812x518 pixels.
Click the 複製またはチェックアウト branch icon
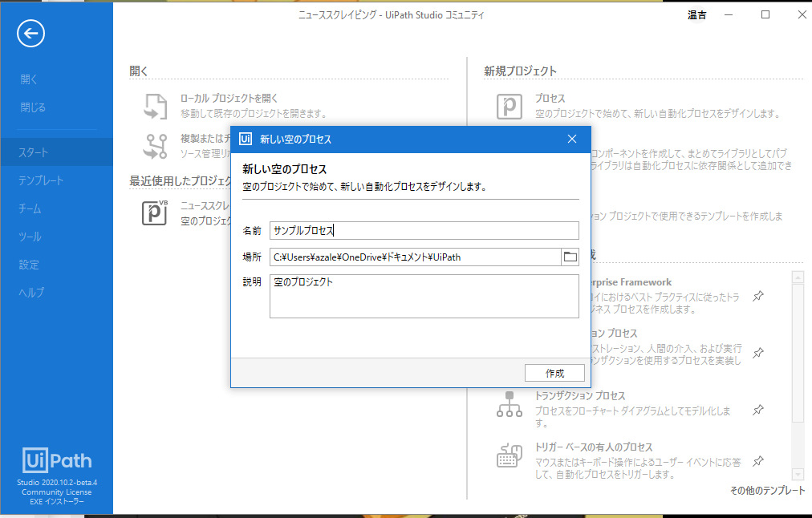(155, 146)
